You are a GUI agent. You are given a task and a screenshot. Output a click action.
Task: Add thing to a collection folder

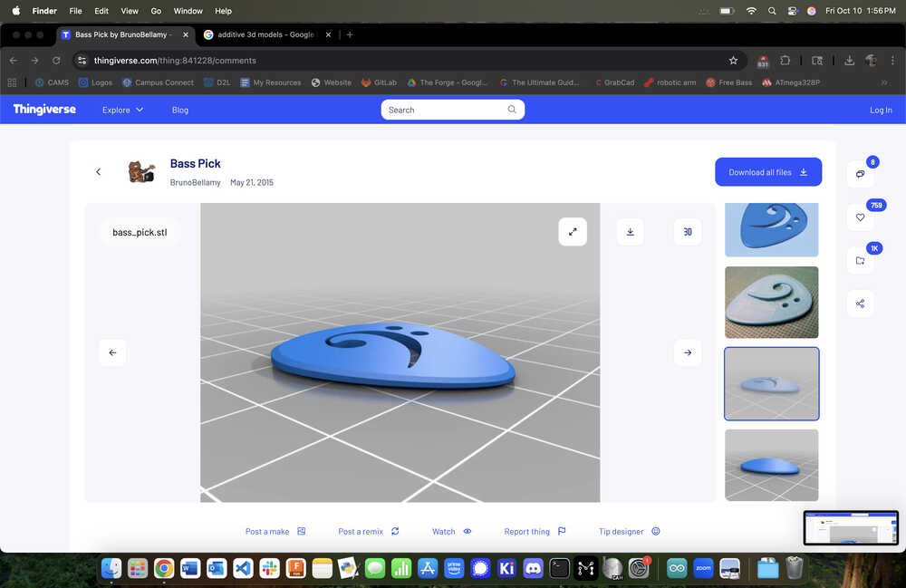tap(860, 261)
